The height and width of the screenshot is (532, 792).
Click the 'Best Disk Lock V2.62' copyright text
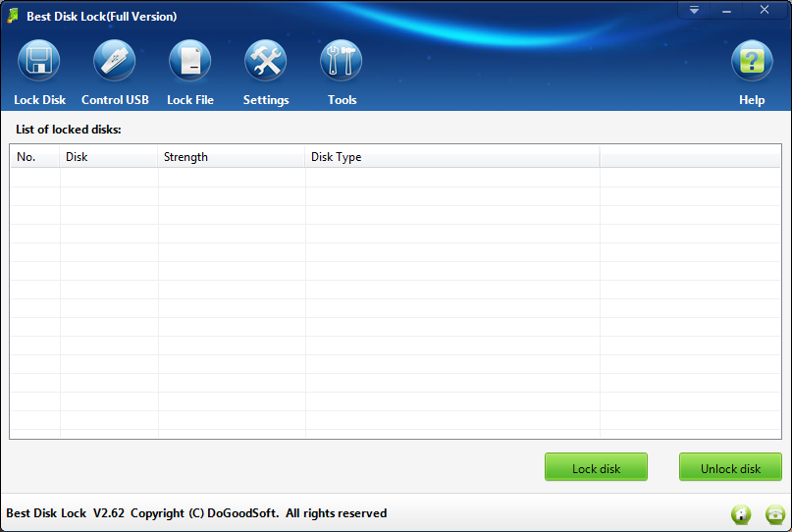point(196,513)
